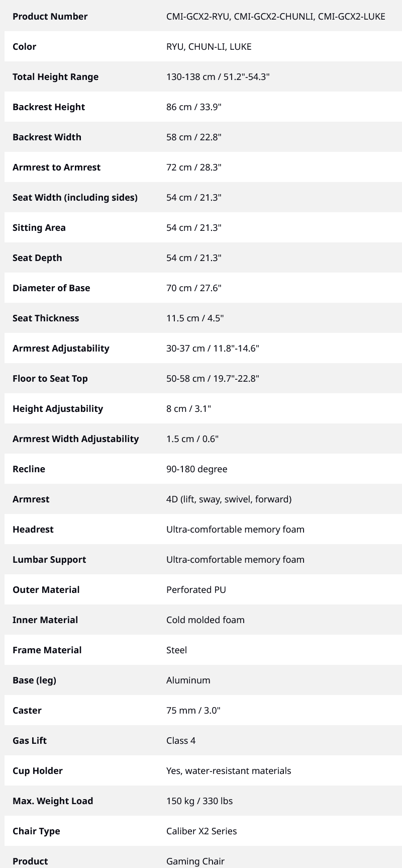402x868 pixels.
Task: Click the Backrest Height label
Action: [49, 107]
